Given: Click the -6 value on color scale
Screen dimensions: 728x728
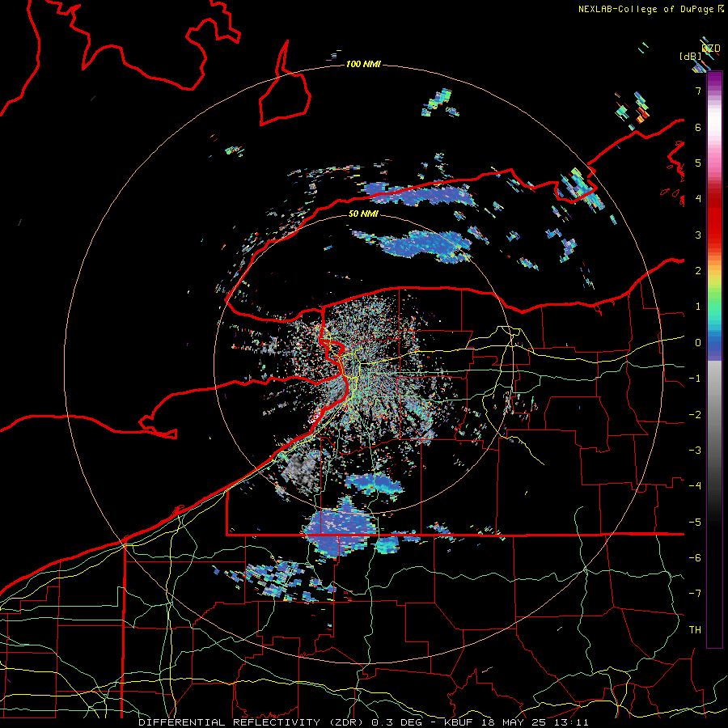Looking at the screenshot, I should (695, 558).
